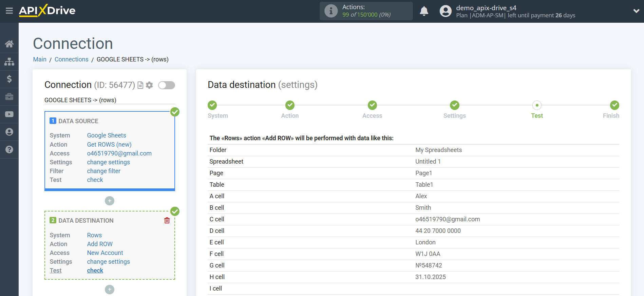Screen dimensions: 644x296
Task: Click the London cell value
Action: (425, 242)
